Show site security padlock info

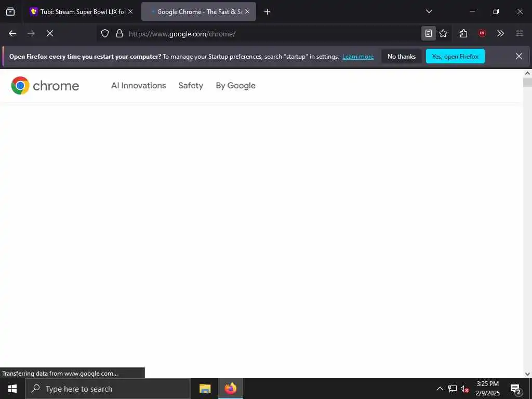119,33
